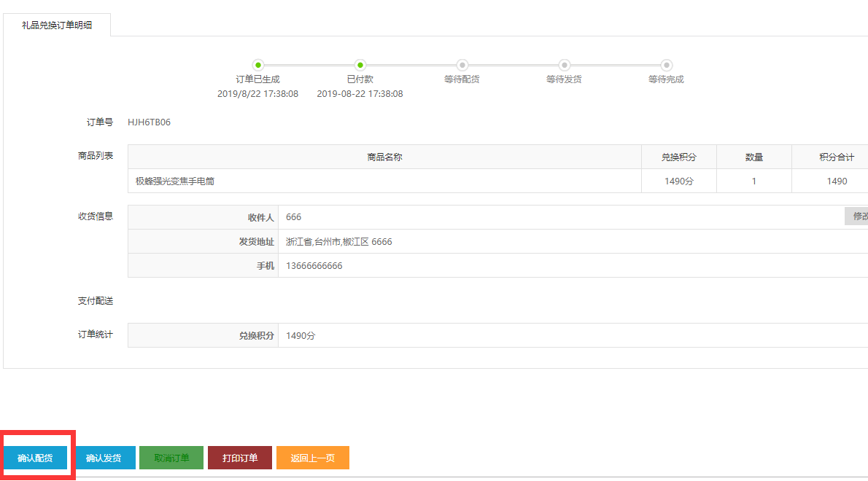Go back with 返回上一页
This screenshot has height=481, width=868.
click(x=313, y=458)
